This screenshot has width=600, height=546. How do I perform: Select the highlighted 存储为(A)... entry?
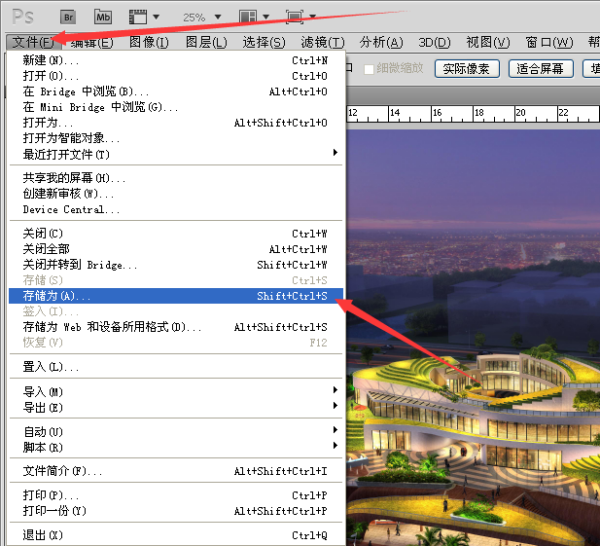point(176,296)
